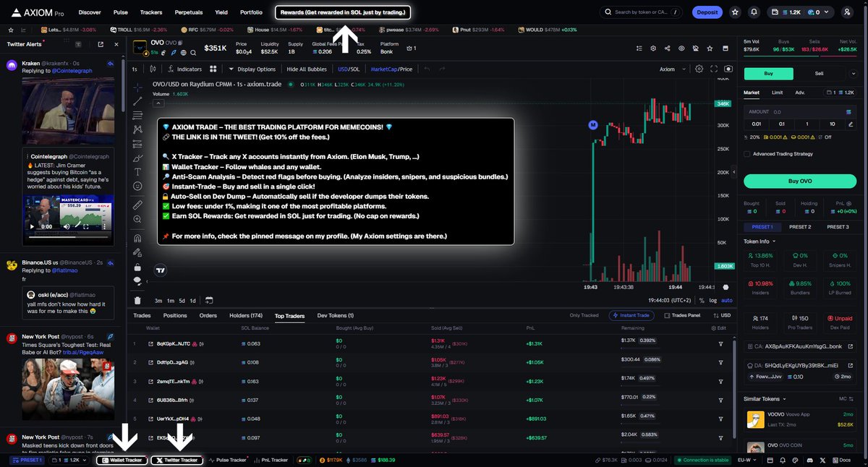Open MC sort dropdown in Similar Tokens

(x=846, y=398)
